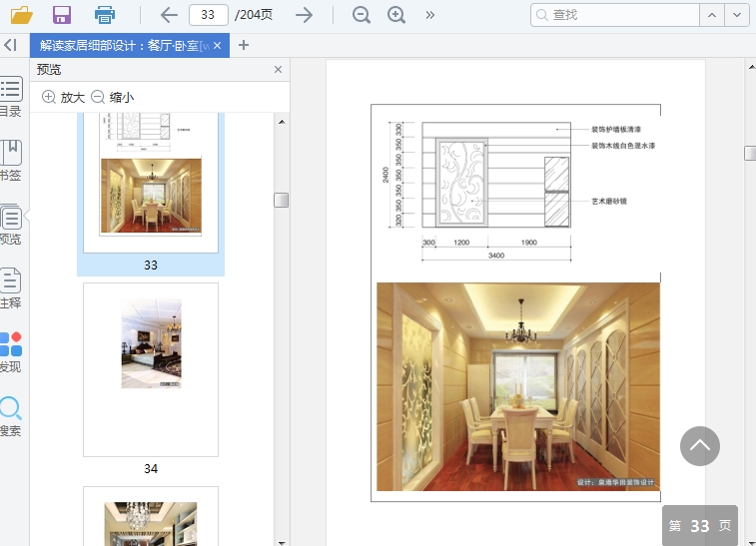756x546 pixels.
Task: Click 放大 to enlarge thumbnails
Action: coord(63,97)
